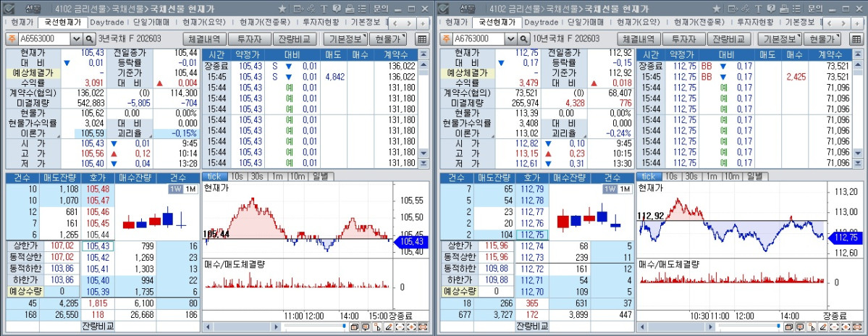Viewport: 868px width, 336px height.
Task: Click ask price 105,48 in left order book
Action: pos(98,189)
